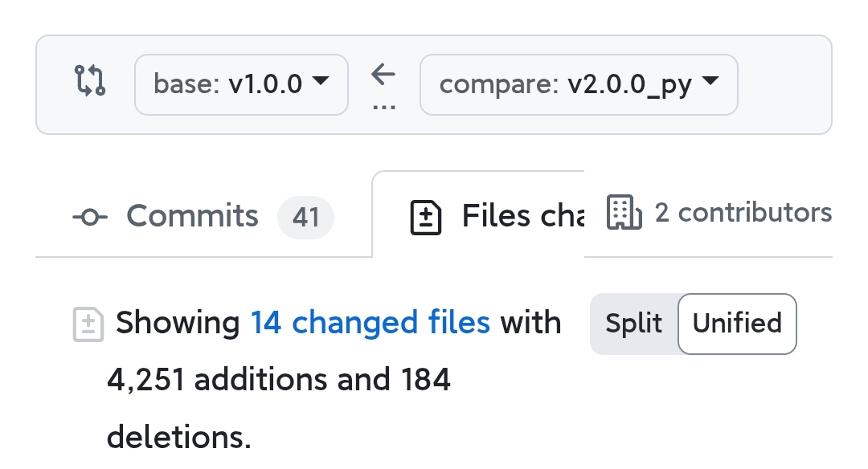Click the organization building icon near contributors
This screenshot has width=868, height=469.
pos(624,212)
